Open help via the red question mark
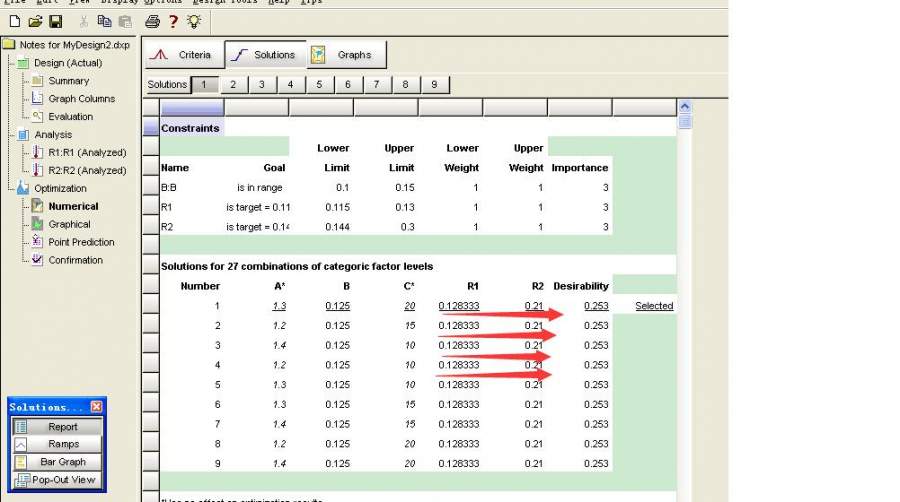The image size is (900, 502). tap(173, 21)
